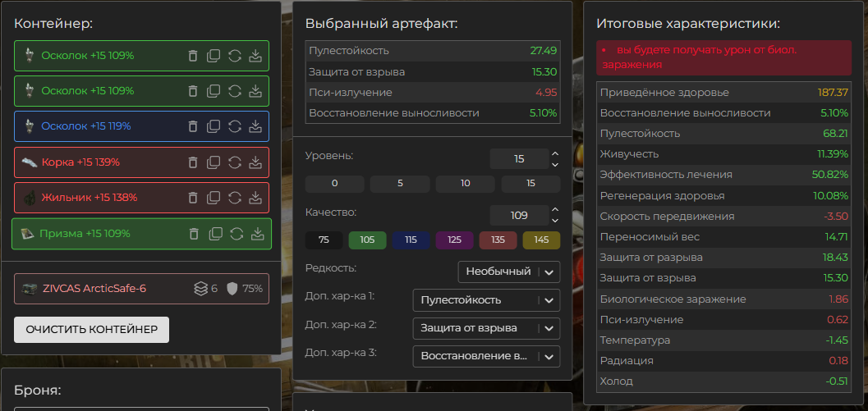
Task: Open the ZIVCAS ArcticSafe-6 container selector
Action: (x=142, y=289)
